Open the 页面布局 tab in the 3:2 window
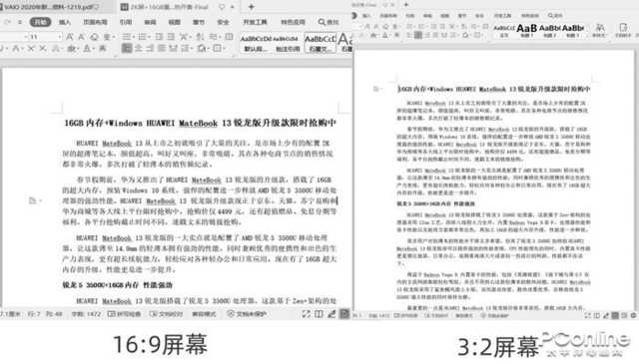639x364 pixels. point(388,16)
